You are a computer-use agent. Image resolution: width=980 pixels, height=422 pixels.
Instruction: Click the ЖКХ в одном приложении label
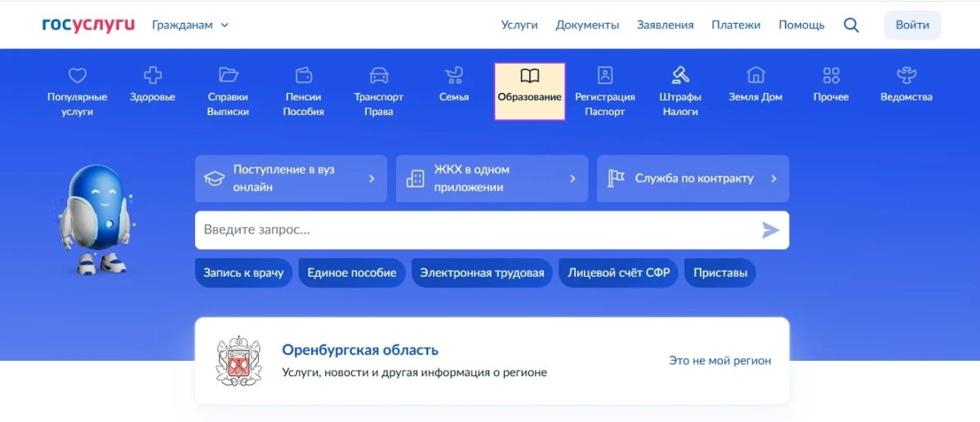click(x=471, y=178)
